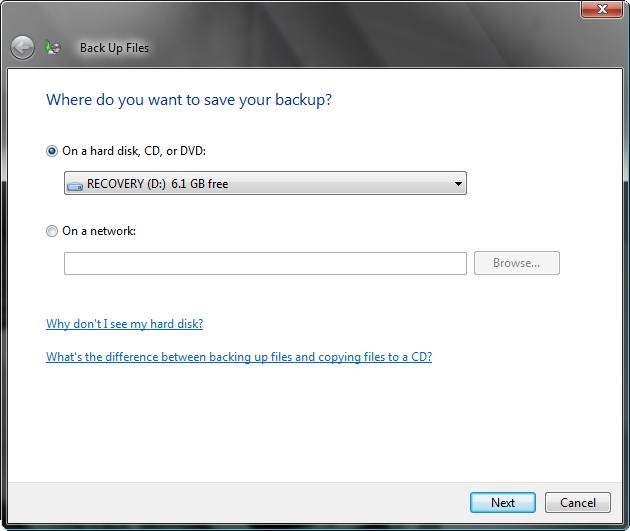Click the network location text field
Image resolution: width=630 pixels, height=531 pixels.
(x=265, y=263)
